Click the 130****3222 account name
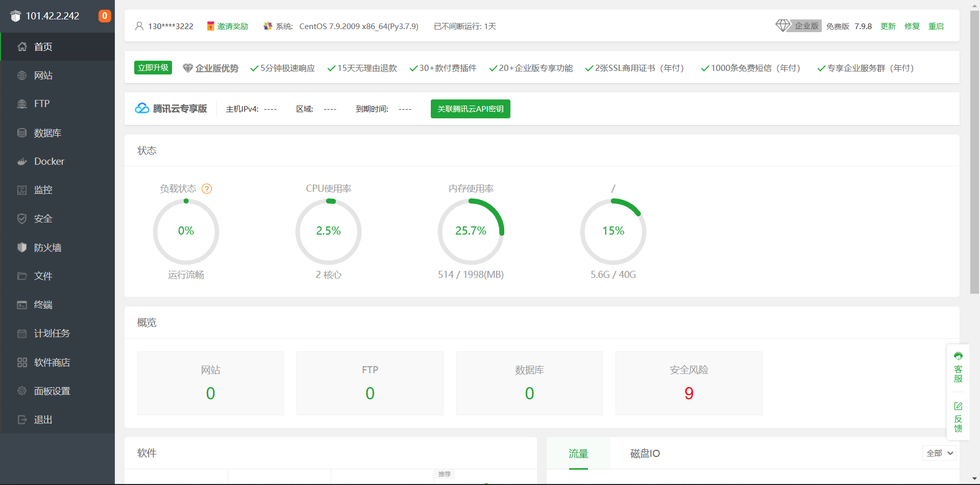The width and height of the screenshot is (980, 485). point(170,26)
